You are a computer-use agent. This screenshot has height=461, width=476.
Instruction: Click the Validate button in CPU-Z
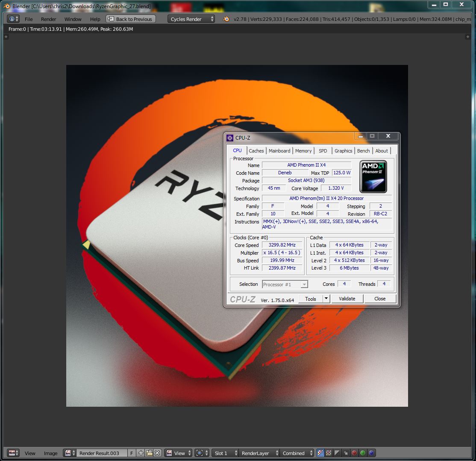click(x=347, y=299)
